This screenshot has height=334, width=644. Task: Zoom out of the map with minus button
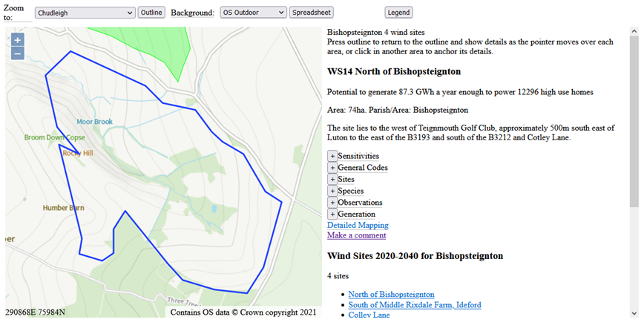[x=18, y=53]
